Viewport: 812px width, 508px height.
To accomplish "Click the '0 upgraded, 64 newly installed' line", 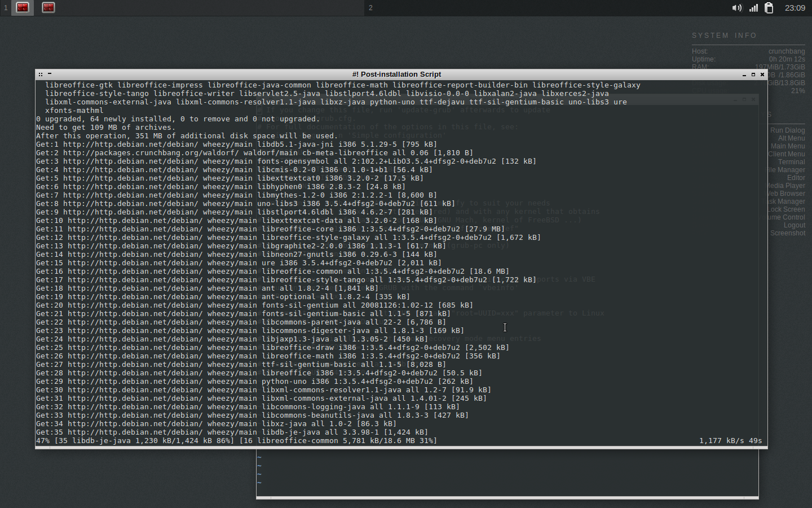I will click(x=178, y=119).
